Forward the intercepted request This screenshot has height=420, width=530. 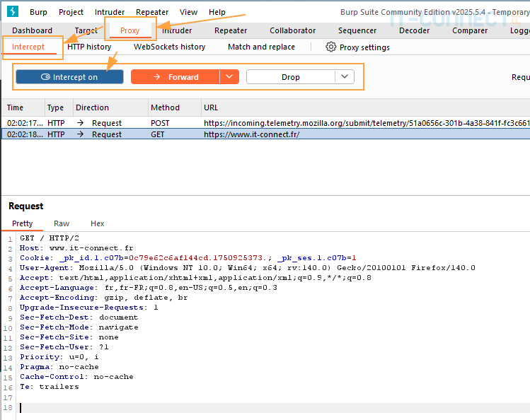175,77
